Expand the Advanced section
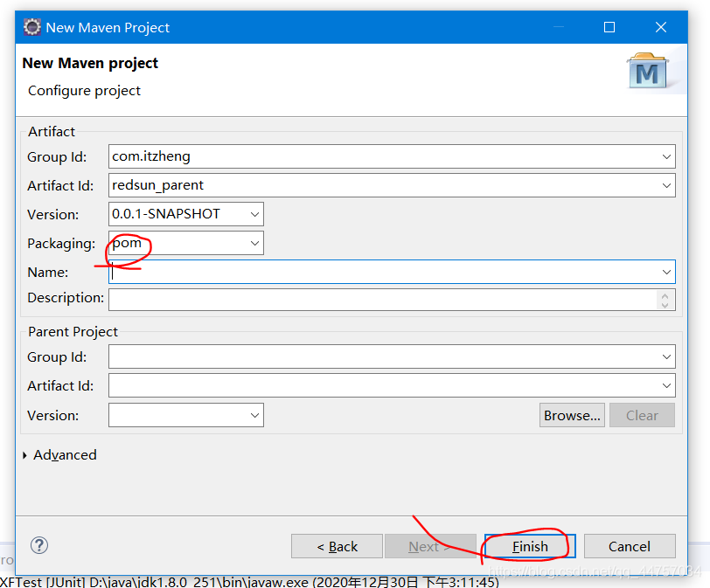 coord(24,455)
